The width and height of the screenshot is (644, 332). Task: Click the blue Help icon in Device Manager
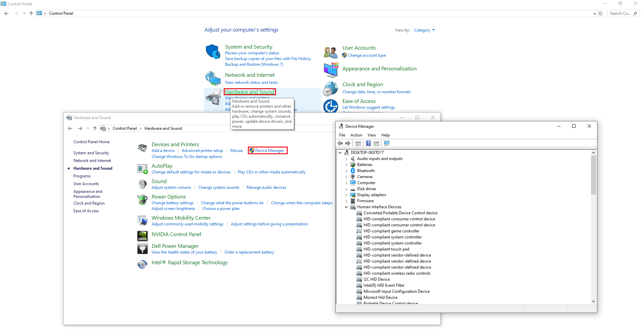(368, 144)
